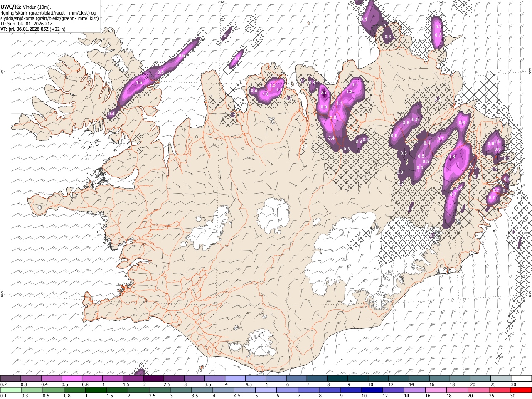Click the 'VT: þri. 06.01.2026 05Z (+32 h)' line

coord(33,29)
